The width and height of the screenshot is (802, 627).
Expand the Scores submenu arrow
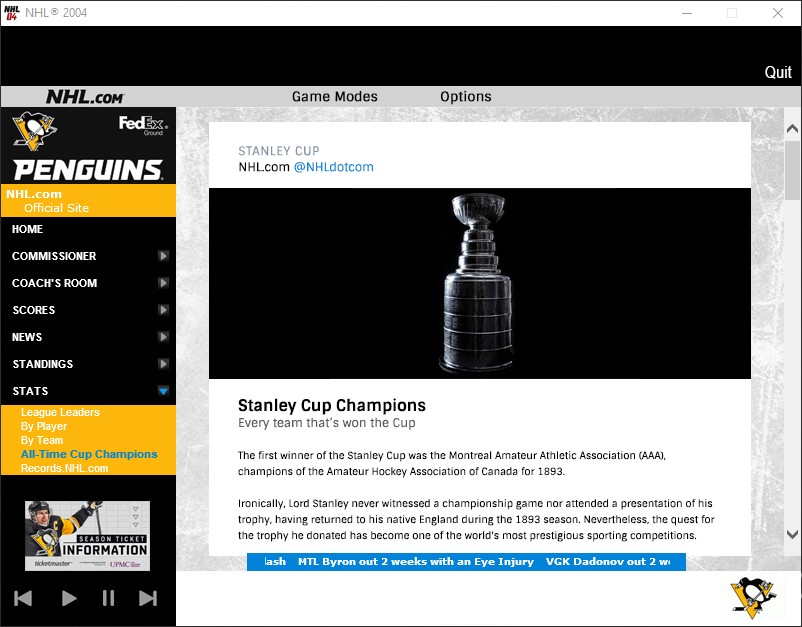click(x=163, y=310)
